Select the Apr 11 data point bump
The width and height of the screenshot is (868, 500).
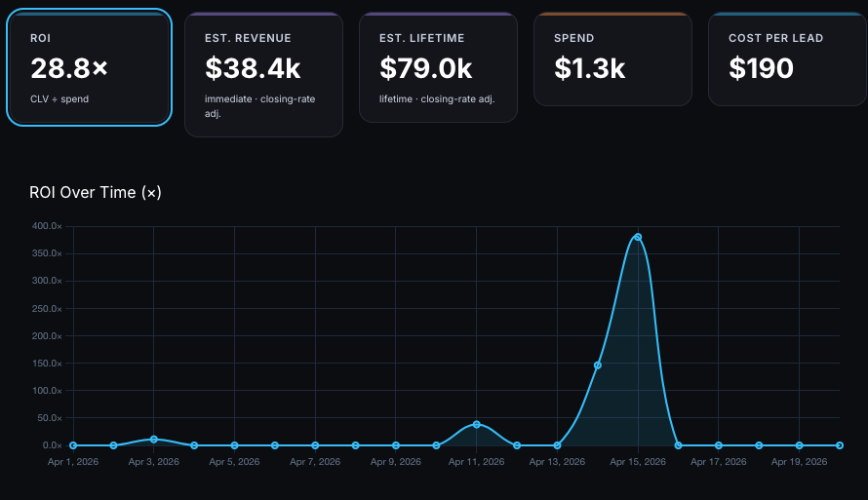tap(477, 424)
